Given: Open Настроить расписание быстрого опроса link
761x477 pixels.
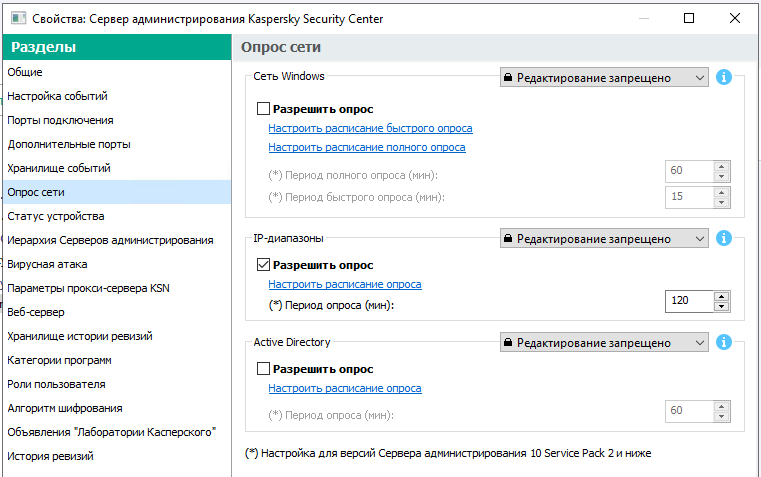Looking at the screenshot, I should [x=370, y=128].
